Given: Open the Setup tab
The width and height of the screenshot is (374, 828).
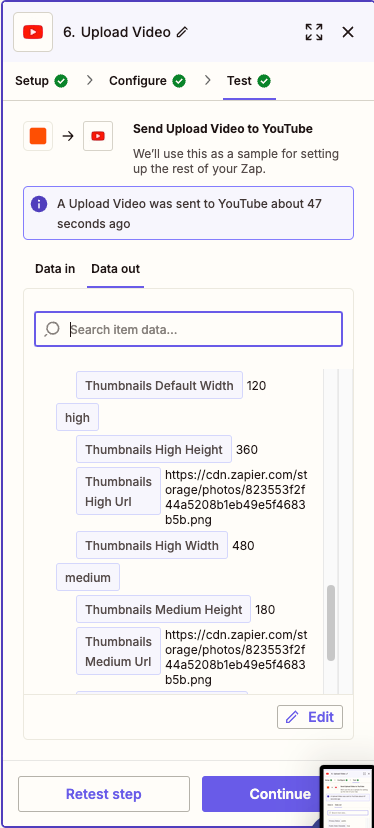Looking at the screenshot, I should tap(41, 81).
